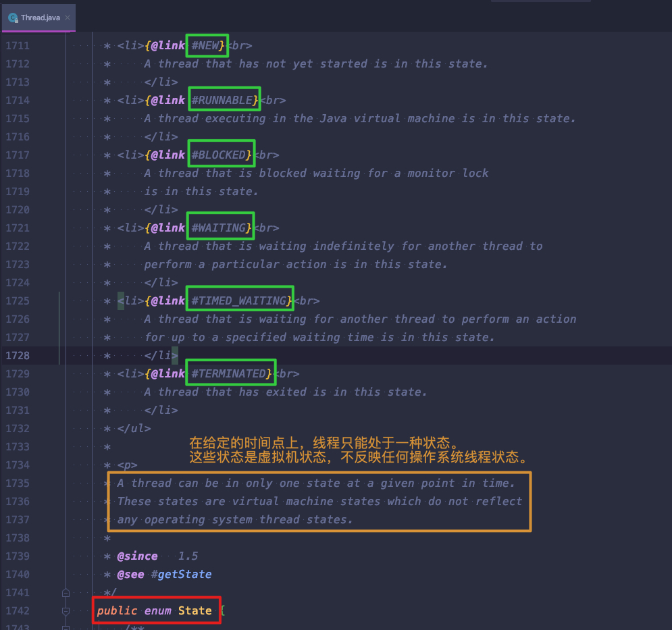Screen dimensions: 672x630
Task: Click the <p> tag on line 1734
Action: pyautogui.click(x=127, y=465)
